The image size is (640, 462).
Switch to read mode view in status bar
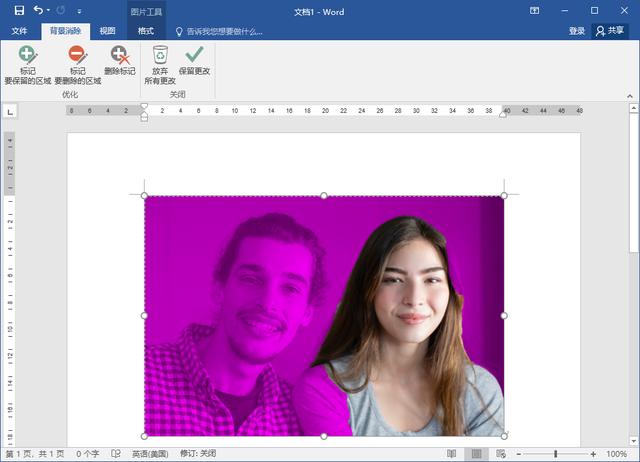pyautogui.click(x=452, y=454)
